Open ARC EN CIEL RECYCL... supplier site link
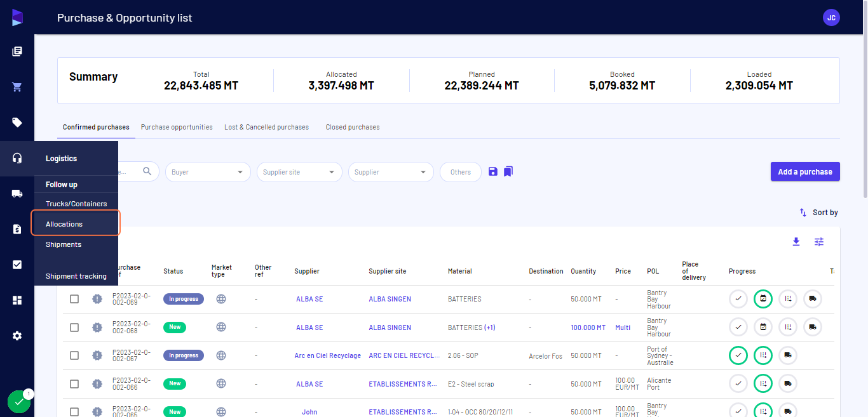The height and width of the screenshot is (417, 868). 404,355
